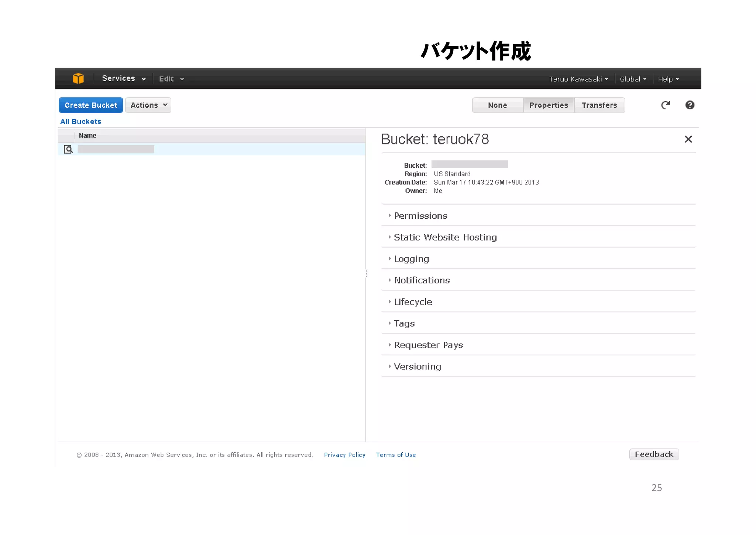Select the bucket row in the list

pyautogui.click(x=212, y=149)
